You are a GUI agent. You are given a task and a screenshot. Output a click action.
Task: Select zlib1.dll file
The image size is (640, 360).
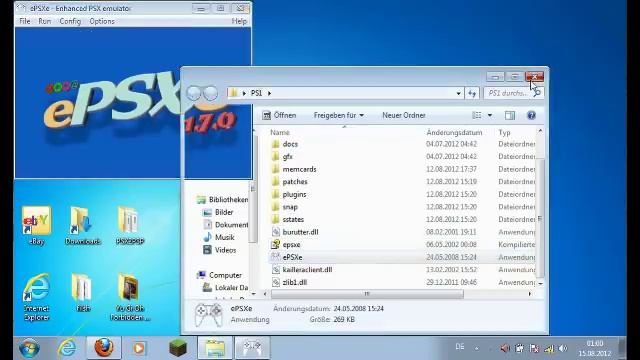coord(294,282)
